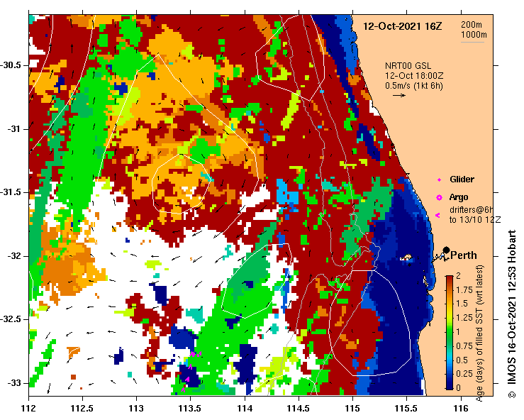Click the latitude label -31
Viewport: 524px width, 420px height.
pyautogui.click(x=13, y=128)
